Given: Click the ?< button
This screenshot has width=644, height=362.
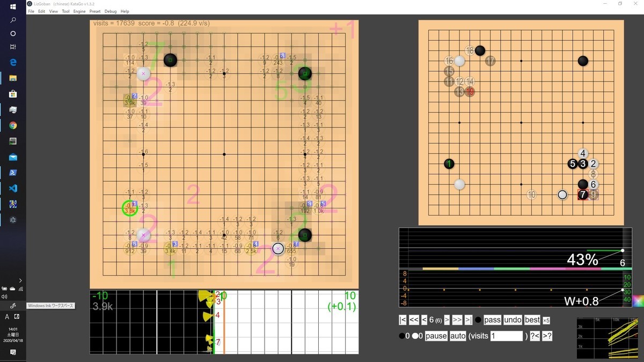Looking at the screenshot, I should (535, 336).
